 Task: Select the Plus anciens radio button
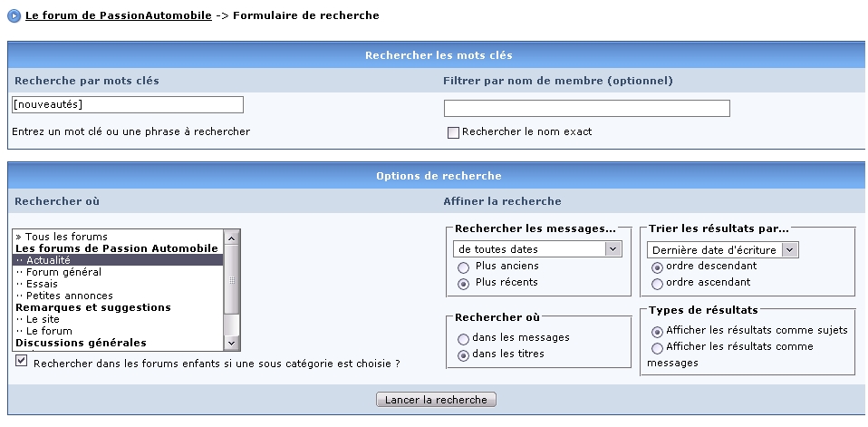pyautogui.click(x=463, y=268)
